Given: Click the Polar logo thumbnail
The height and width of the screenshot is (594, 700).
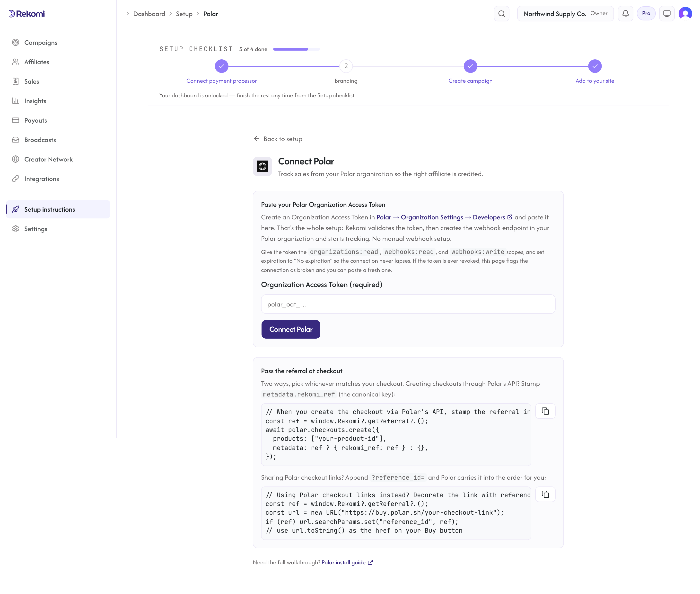Looking at the screenshot, I should [262, 166].
